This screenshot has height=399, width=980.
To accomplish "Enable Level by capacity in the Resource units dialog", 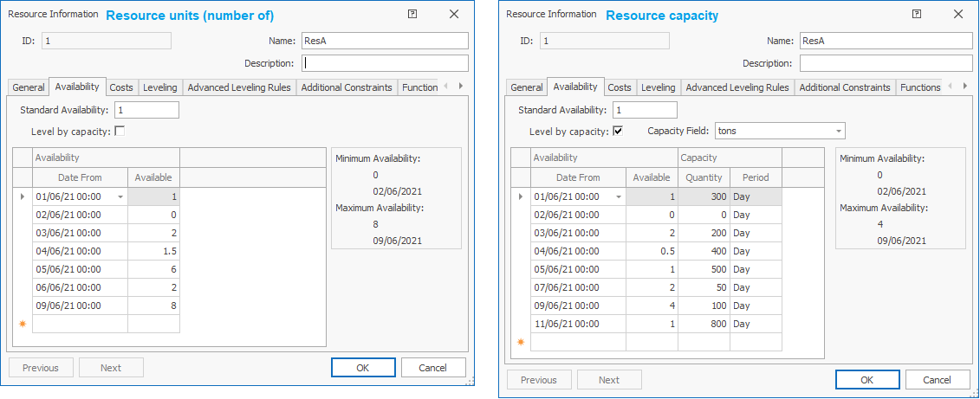I will 120,131.
